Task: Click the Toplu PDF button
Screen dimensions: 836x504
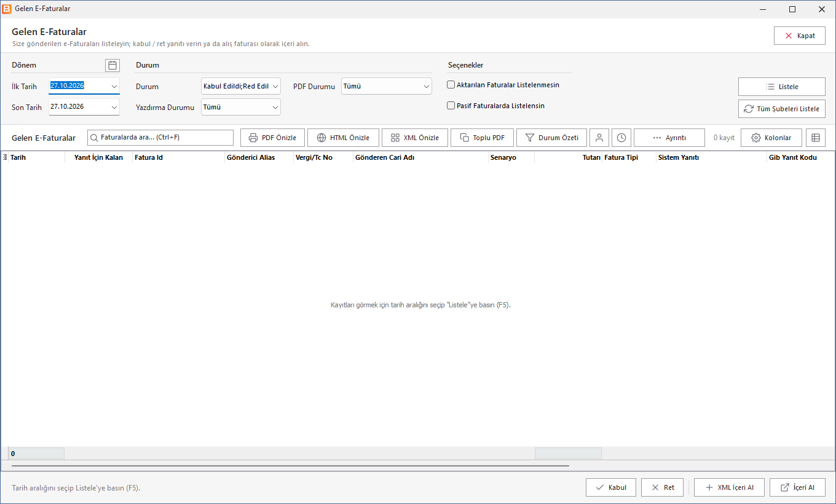Action: pos(483,138)
